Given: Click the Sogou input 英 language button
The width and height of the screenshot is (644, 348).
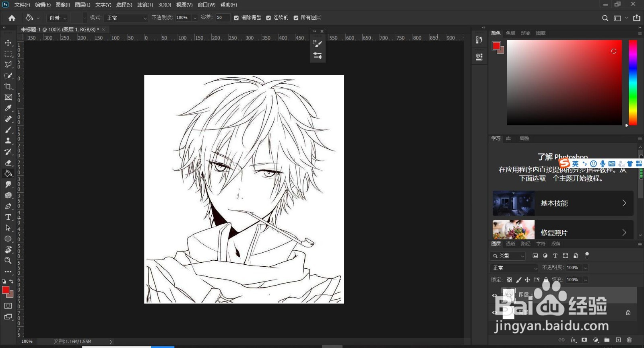Looking at the screenshot, I should pyautogui.click(x=576, y=164).
